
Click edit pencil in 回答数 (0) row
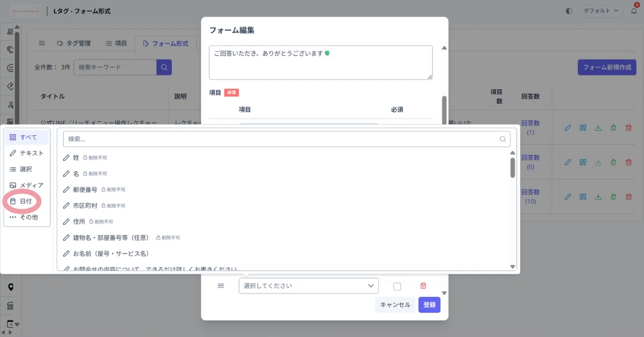(568, 162)
